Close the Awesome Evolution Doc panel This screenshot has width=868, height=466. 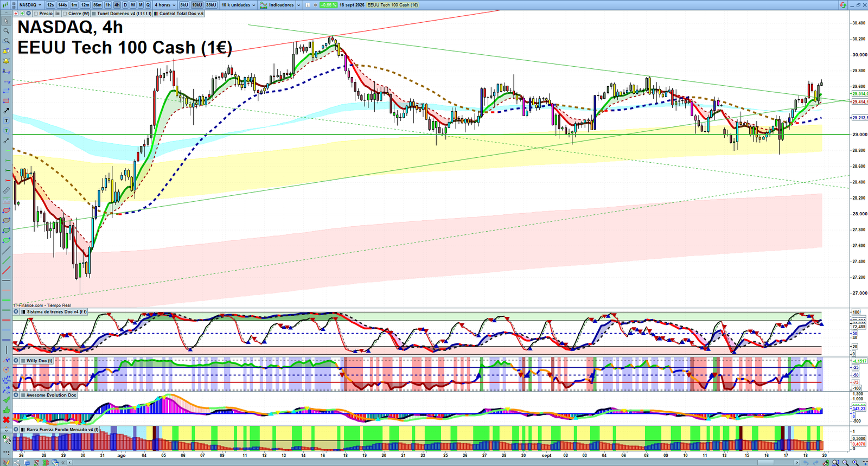click(16, 395)
